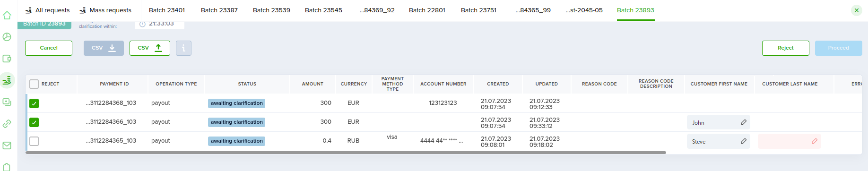The height and width of the screenshot is (171, 868).
Task: Check reject for payment ...3112284365_103
Action: coord(34,141)
